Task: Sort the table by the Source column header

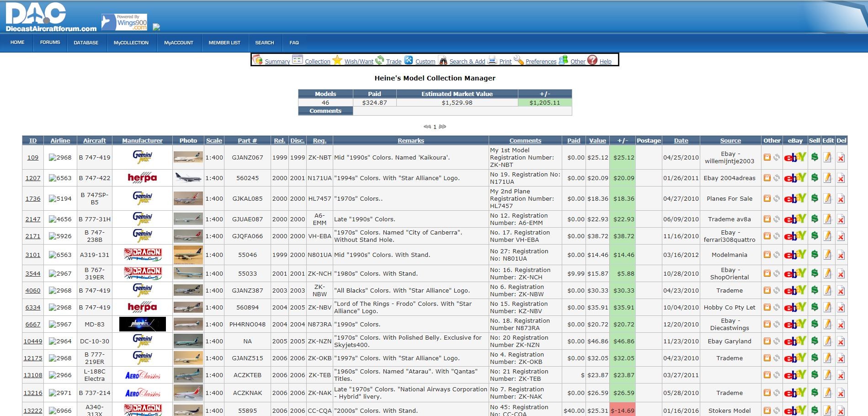Action: (x=730, y=141)
